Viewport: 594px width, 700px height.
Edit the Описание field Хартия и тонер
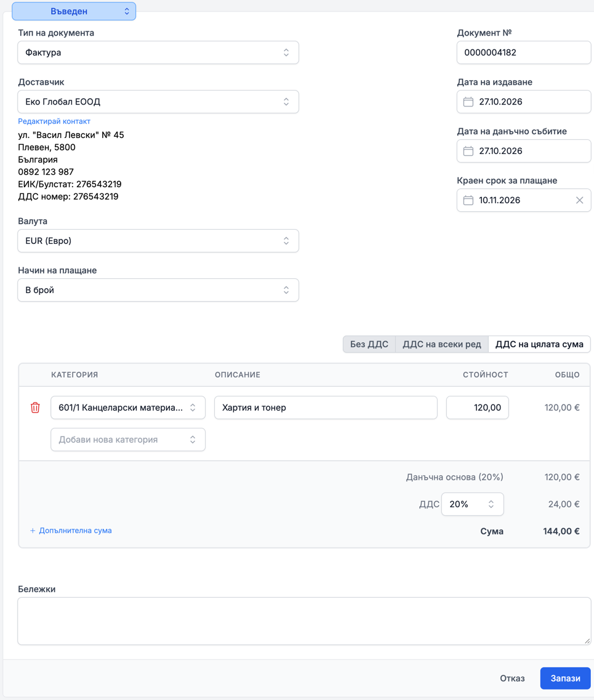click(x=326, y=408)
